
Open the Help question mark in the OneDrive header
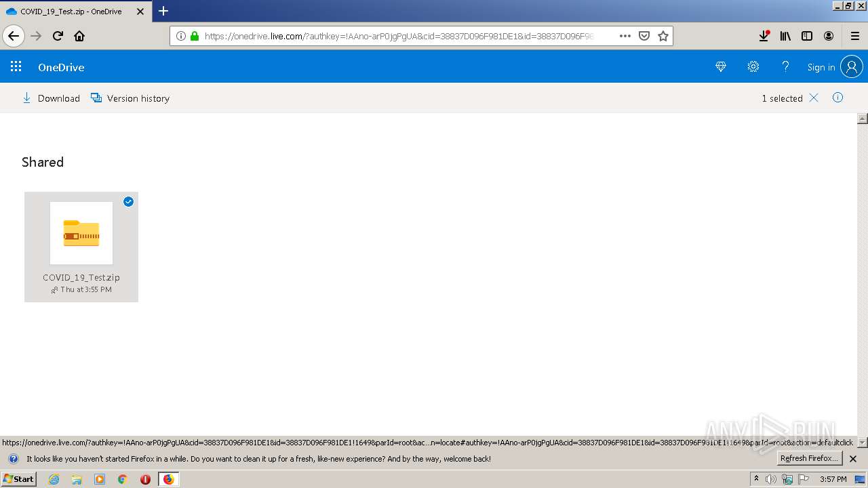coord(785,66)
